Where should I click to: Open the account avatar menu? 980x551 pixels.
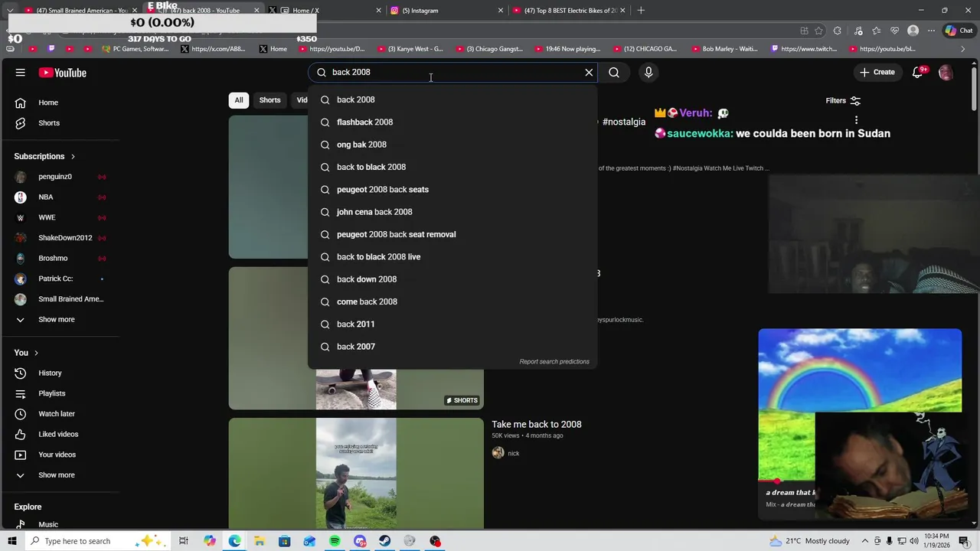pyautogui.click(x=946, y=72)
